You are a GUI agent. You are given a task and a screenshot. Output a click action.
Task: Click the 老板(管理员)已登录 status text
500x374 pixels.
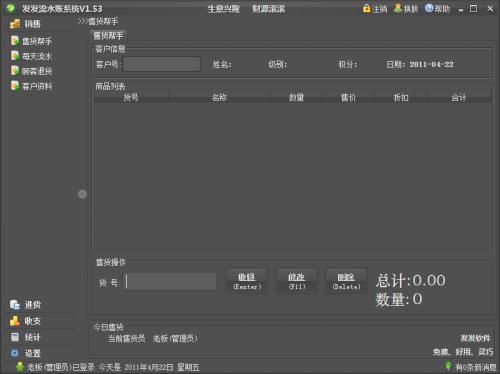(61, 367)
